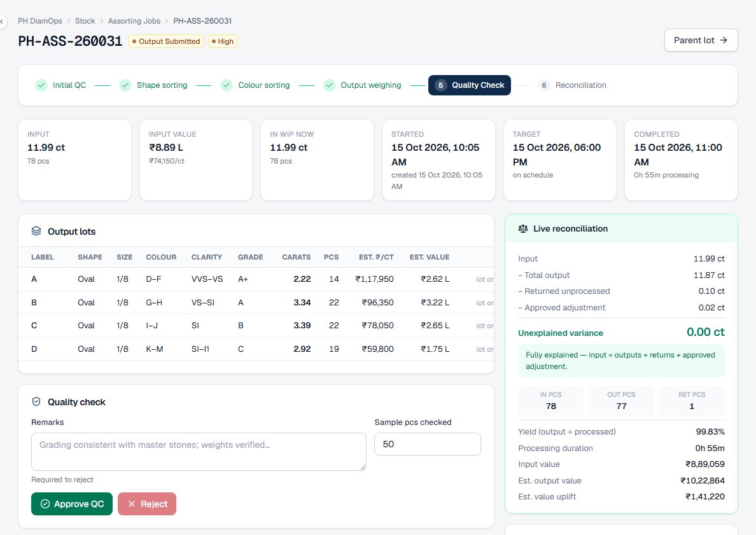Click the Returned unprocessed 0.10 ct value
756x535 pixels.
711,291
